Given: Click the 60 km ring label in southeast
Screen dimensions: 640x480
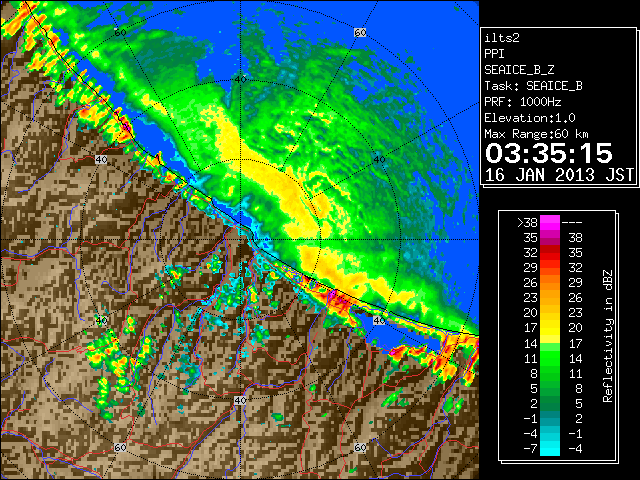Looking at the screenshot, I should click(360, 447).
